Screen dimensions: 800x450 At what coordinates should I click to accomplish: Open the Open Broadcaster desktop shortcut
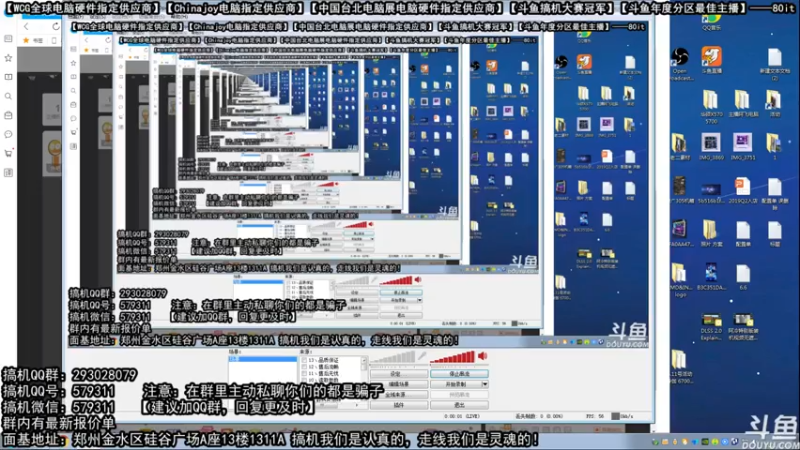(681, 63)
